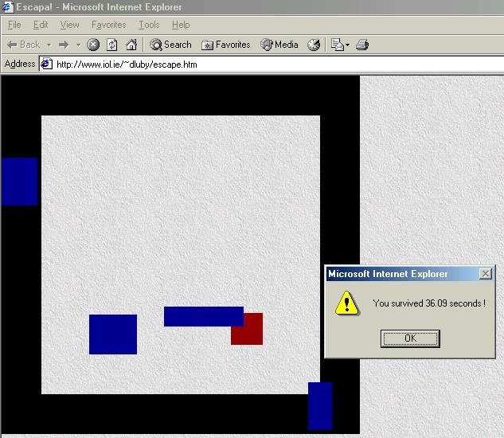504x438 pixels.
Task: Expand the Mail button dropdown arrow
Action: [x=347, y=45]
